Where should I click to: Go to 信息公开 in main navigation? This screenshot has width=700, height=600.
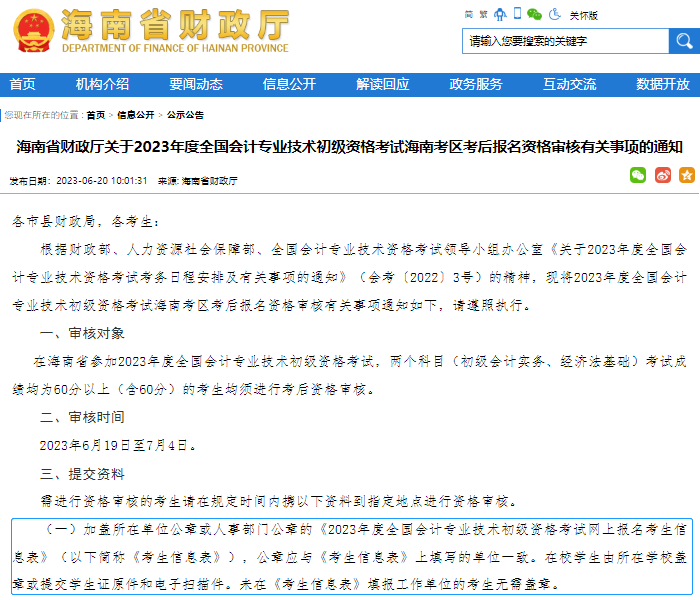(289, 84)
